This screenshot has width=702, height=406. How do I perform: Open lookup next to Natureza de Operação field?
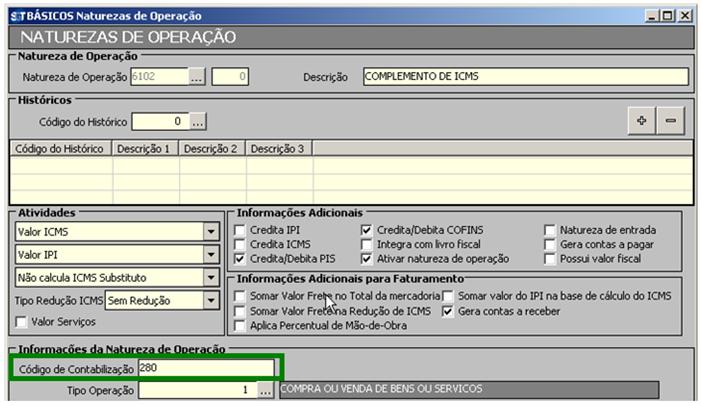tap(197, 76)
